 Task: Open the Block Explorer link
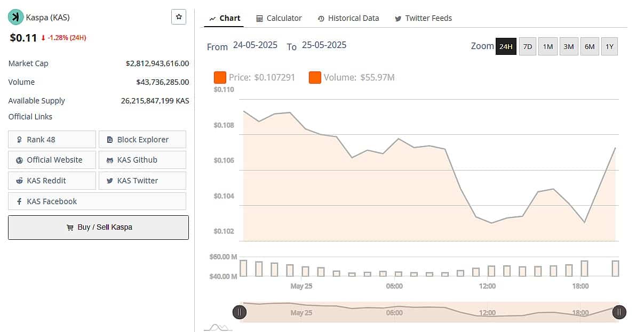142,140
